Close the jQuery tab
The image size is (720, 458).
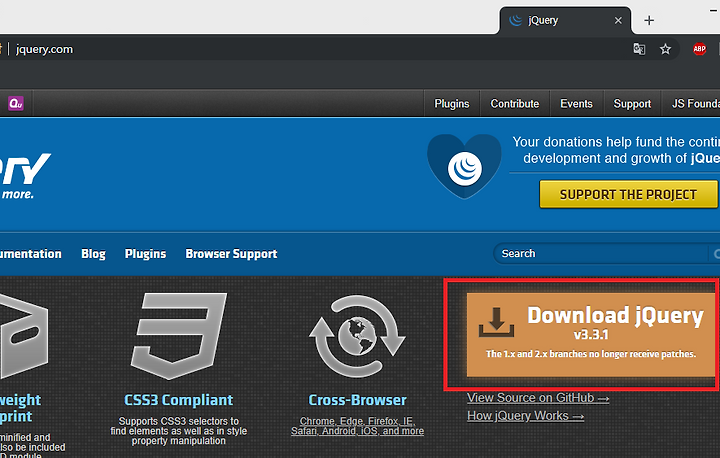618,20
